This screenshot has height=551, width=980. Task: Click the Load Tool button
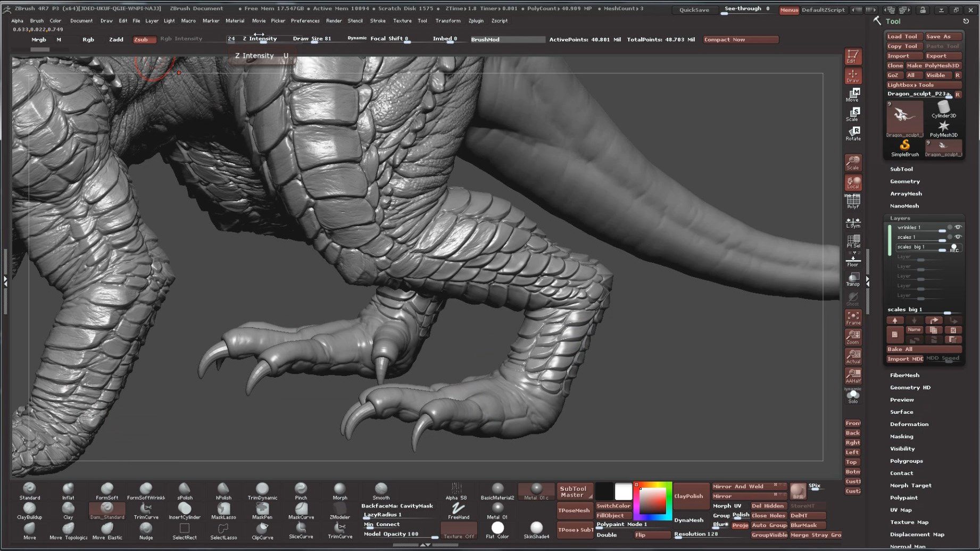coord(903,36)
